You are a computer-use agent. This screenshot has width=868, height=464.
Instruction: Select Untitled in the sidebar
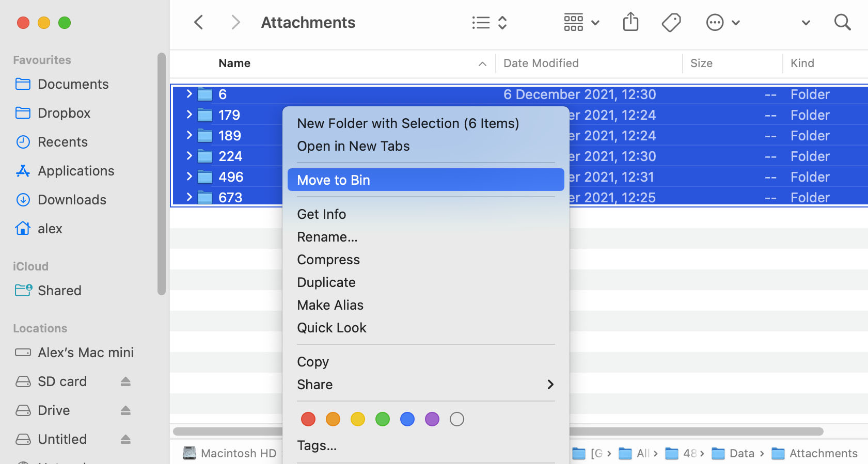(62, 439)
